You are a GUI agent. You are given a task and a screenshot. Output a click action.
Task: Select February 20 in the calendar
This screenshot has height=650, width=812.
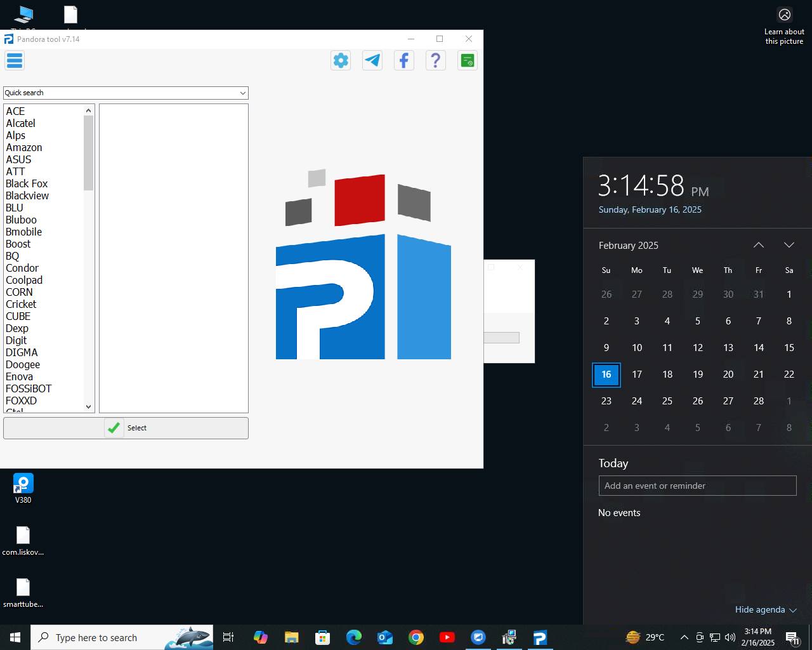pos(728,375)
